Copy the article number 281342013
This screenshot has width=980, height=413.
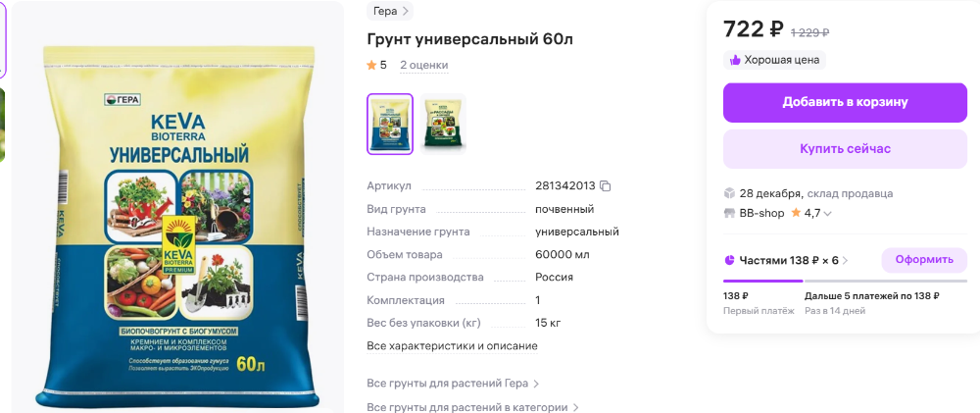click(x=605, y=185)
